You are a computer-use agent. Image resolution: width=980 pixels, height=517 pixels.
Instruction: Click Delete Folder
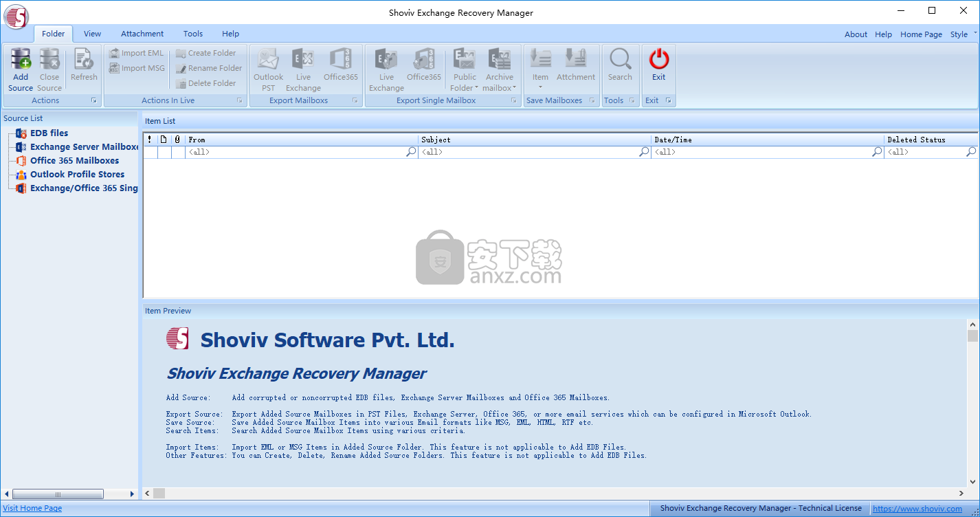[205, 83]
